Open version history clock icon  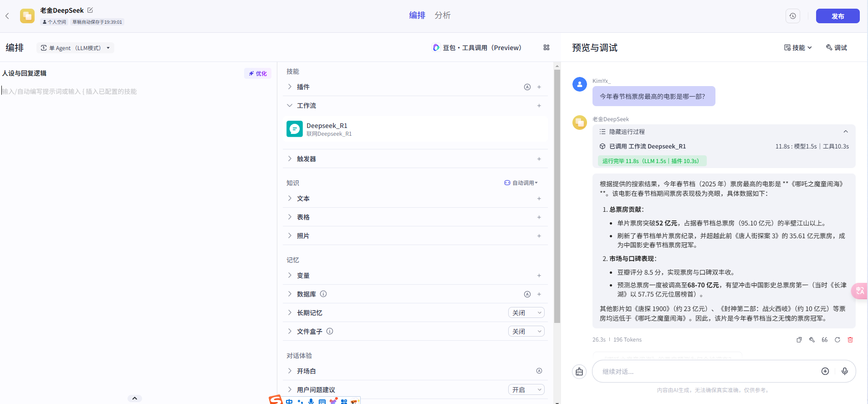pos(793,16)
